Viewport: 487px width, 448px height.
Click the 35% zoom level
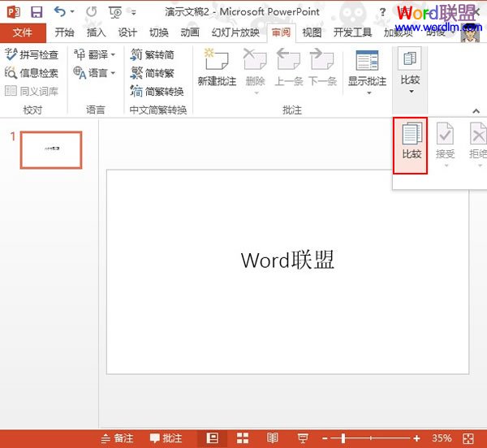pyautogui.click(x=442, y=438)
